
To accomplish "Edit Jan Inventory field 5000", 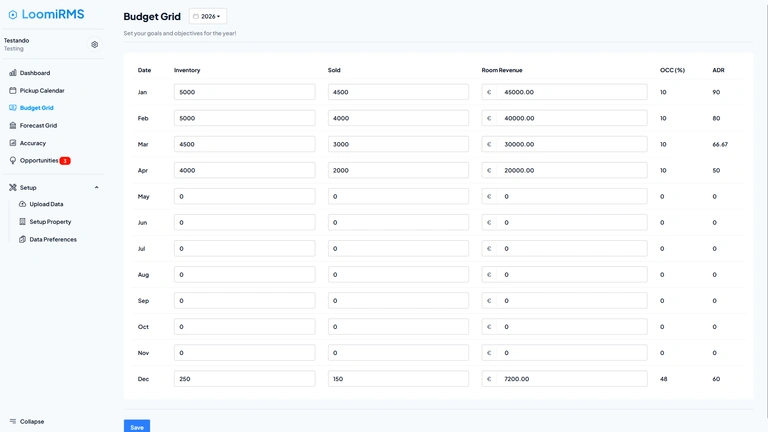I will (x=244, y=92).
